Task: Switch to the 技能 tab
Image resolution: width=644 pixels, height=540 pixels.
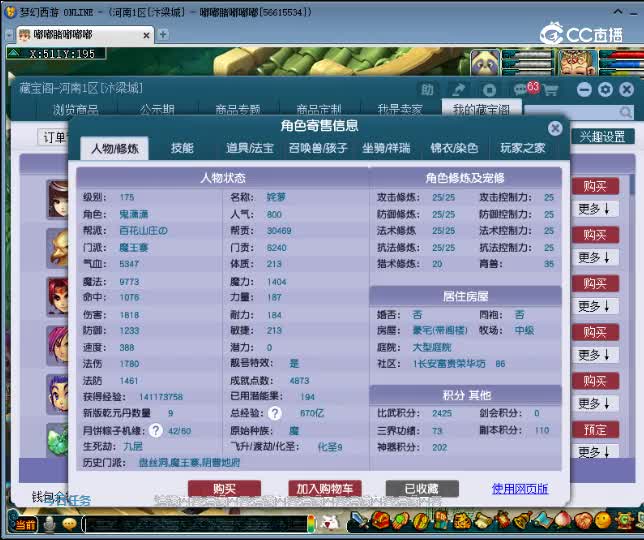Action: [x=182, y=148]
